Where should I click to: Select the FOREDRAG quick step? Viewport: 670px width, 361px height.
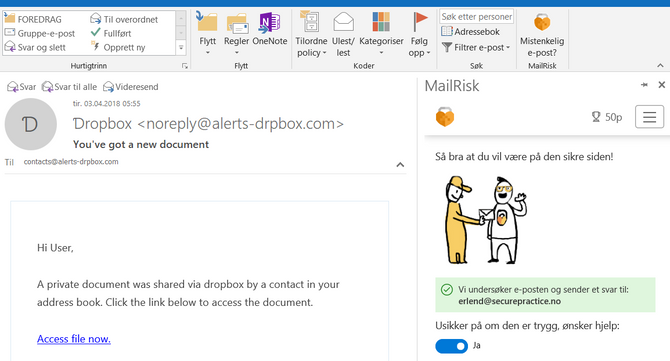pos(33,19)
